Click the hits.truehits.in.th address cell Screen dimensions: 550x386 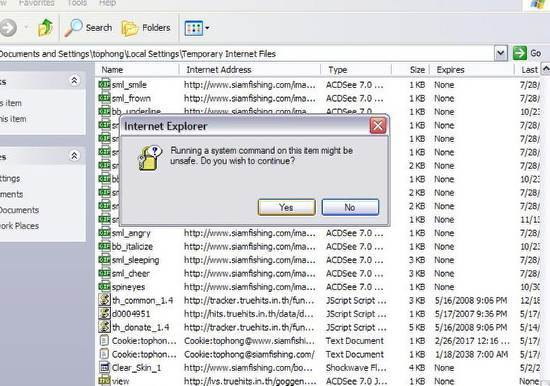coord(249,314)
